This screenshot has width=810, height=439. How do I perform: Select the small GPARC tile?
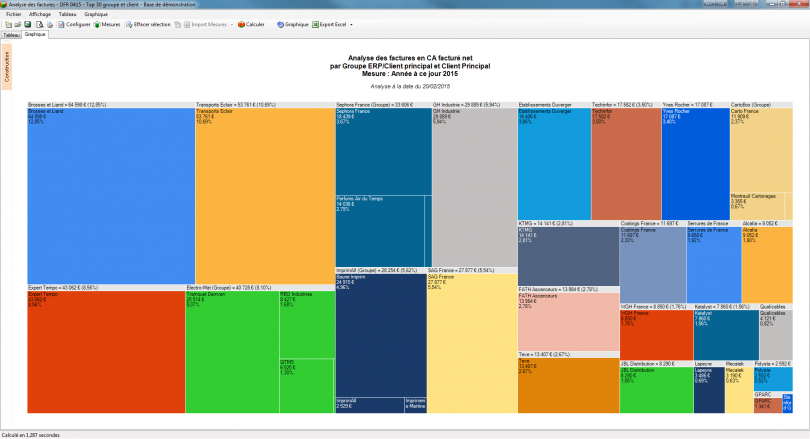(768, 405)
